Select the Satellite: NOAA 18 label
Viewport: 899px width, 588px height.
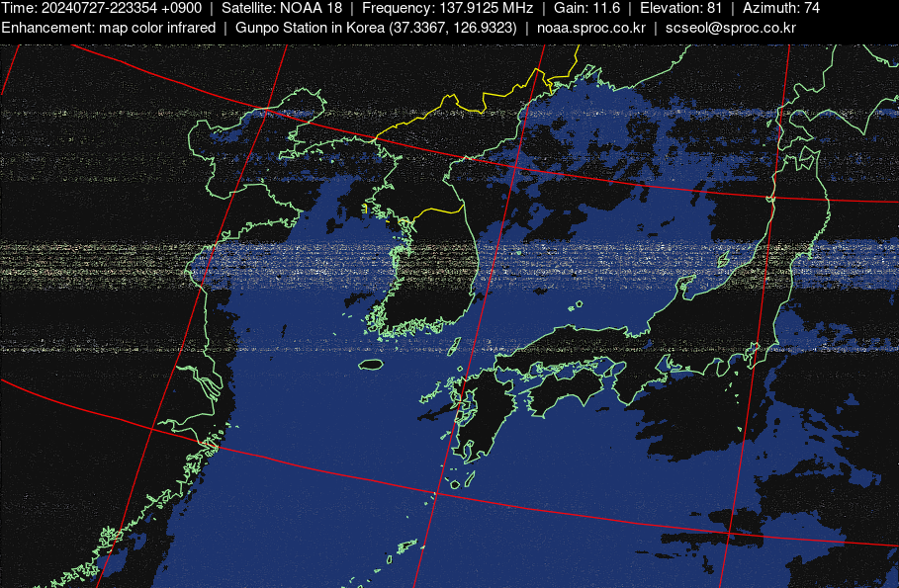[x=281, y=8]
